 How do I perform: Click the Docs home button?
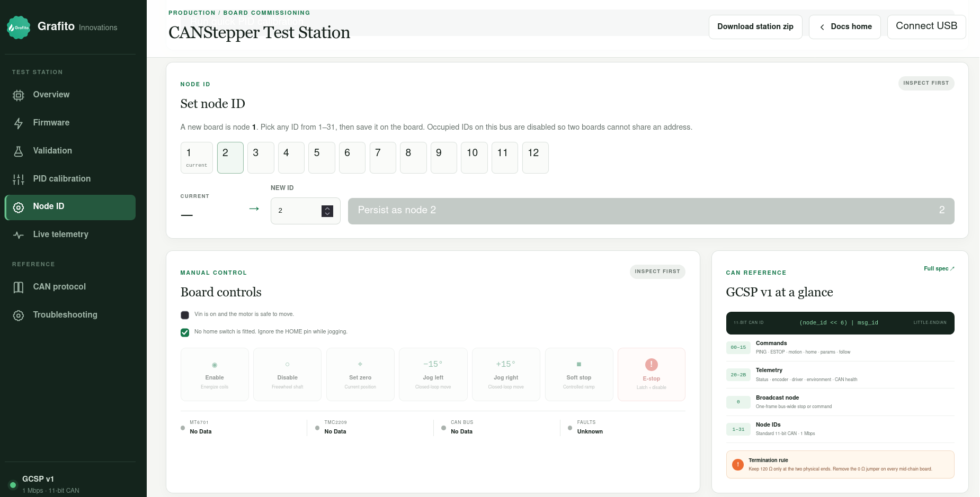pos(845,26)
